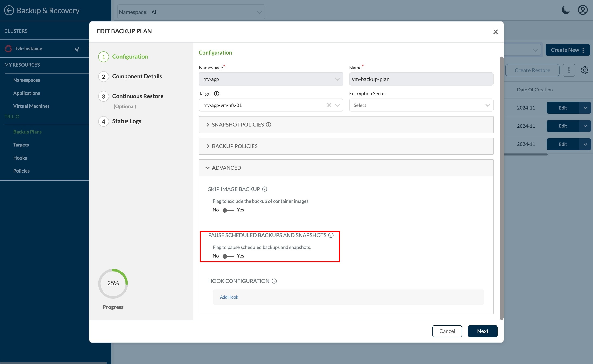Screen dimensions: 593x364
Task: Go to the Configuration step
Action: (x=130, y=57)
